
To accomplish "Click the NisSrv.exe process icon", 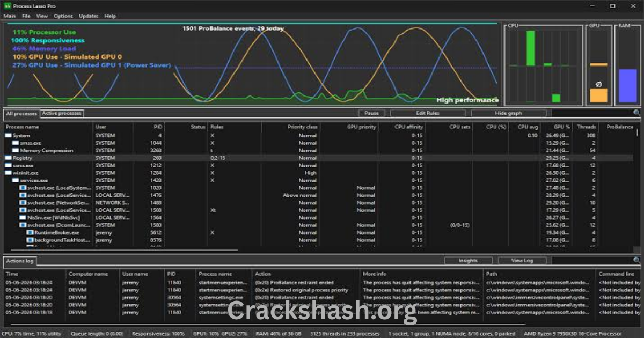I will (23, 218).
